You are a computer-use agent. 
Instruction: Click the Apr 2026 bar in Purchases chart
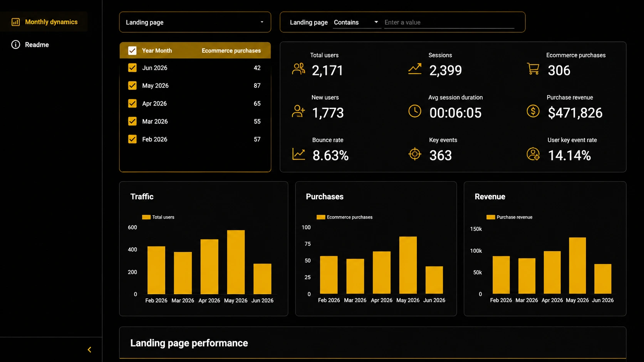coord(382,273)
